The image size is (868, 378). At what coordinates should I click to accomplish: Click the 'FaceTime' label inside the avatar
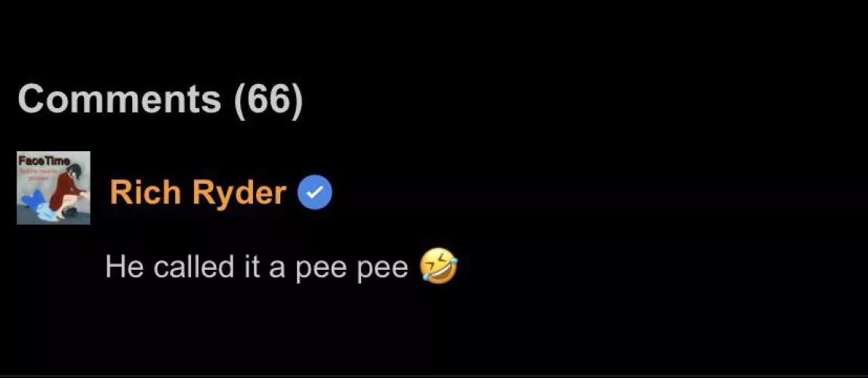[45, 161]
